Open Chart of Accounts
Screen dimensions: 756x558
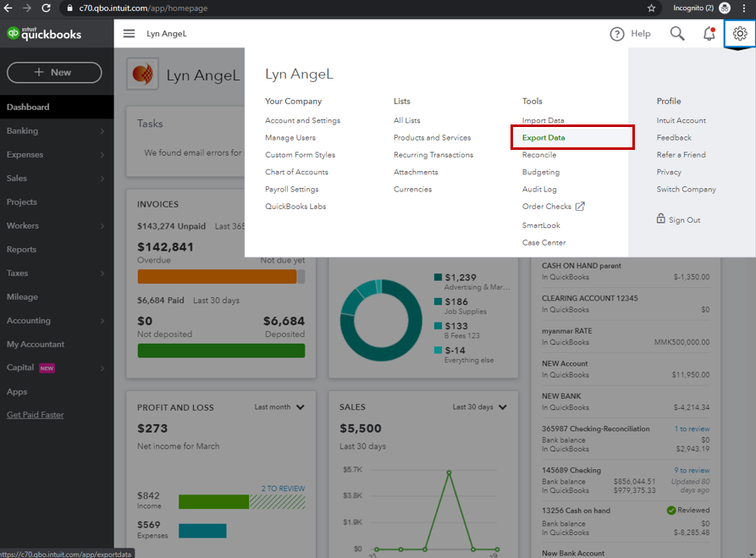click(x=296, y=172)
